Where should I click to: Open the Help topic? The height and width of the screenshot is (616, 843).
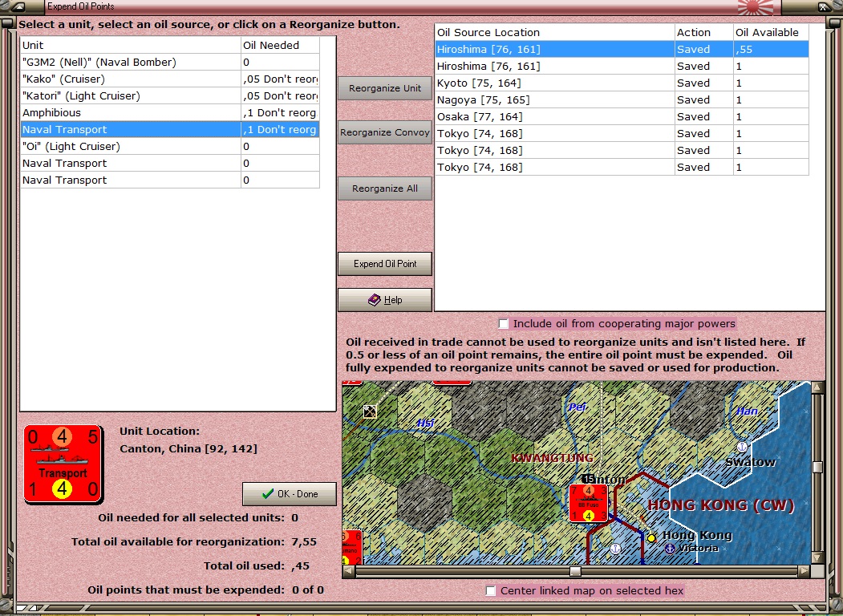tap(385, 300)
